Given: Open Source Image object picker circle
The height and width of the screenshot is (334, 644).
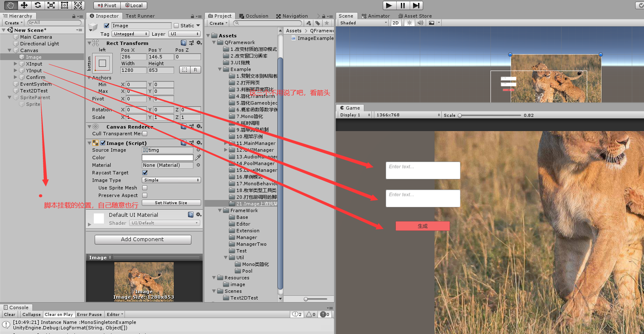Looking at the screenshot, I should tap(199, 150).
